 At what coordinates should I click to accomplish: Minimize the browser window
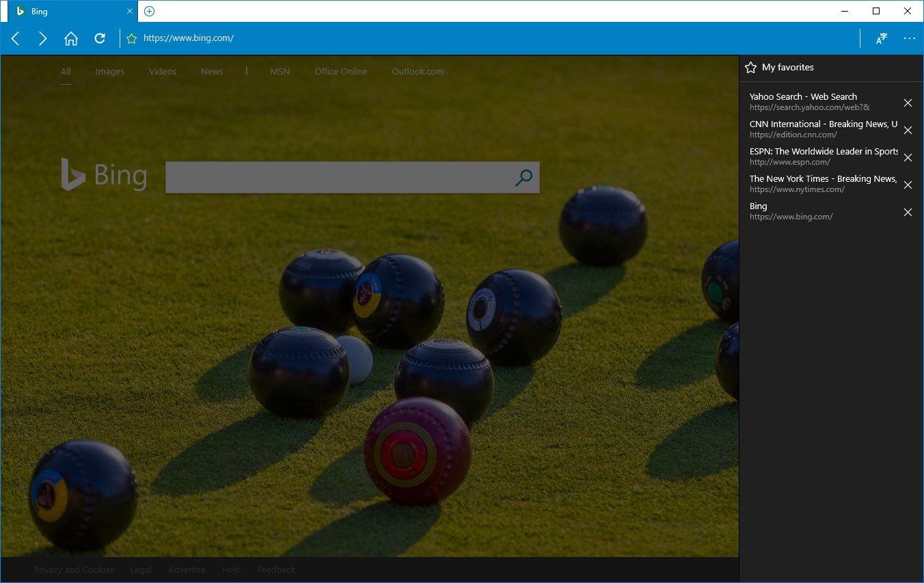point(845,11)
